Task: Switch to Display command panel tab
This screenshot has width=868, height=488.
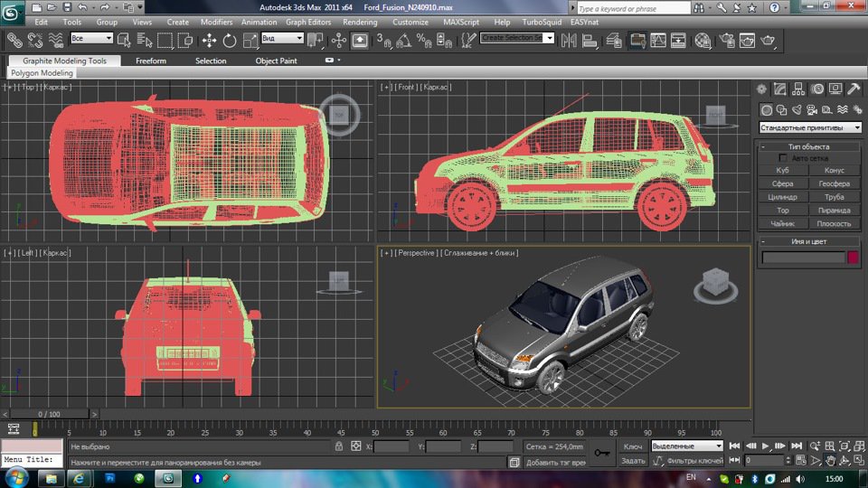Action: [x=835, y=89]
